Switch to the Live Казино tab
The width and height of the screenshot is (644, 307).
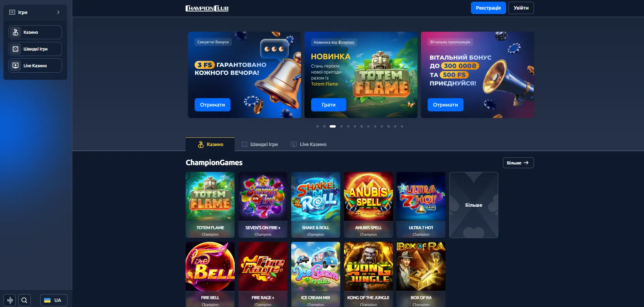coord(309,144)
